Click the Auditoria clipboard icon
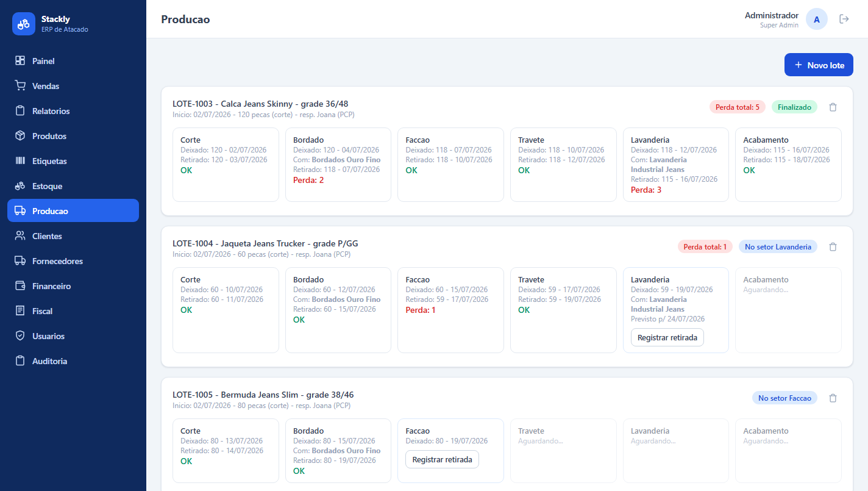 (20, 361)
